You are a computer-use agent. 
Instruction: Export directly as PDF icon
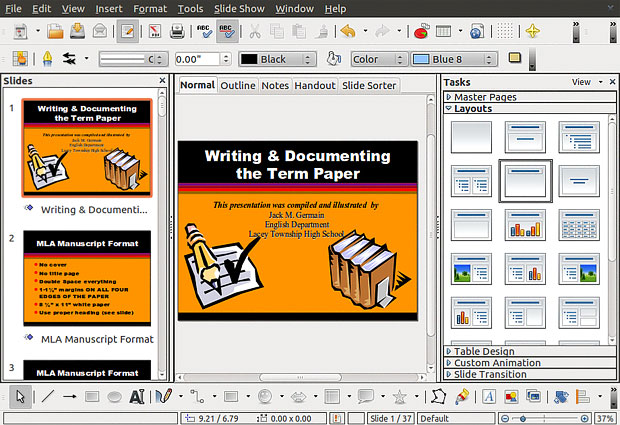(x=154, y=31)
